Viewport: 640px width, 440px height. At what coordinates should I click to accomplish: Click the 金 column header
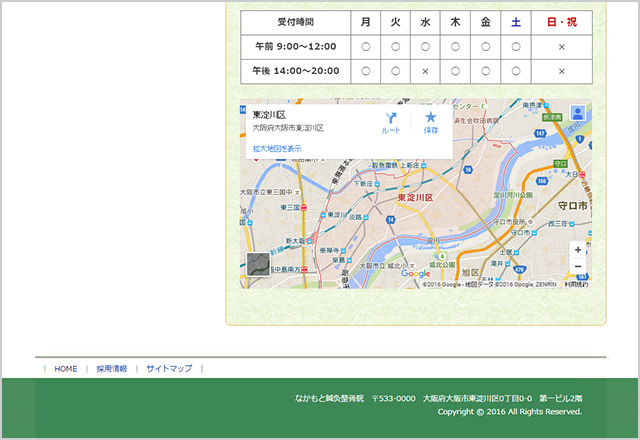click(485, 22)
